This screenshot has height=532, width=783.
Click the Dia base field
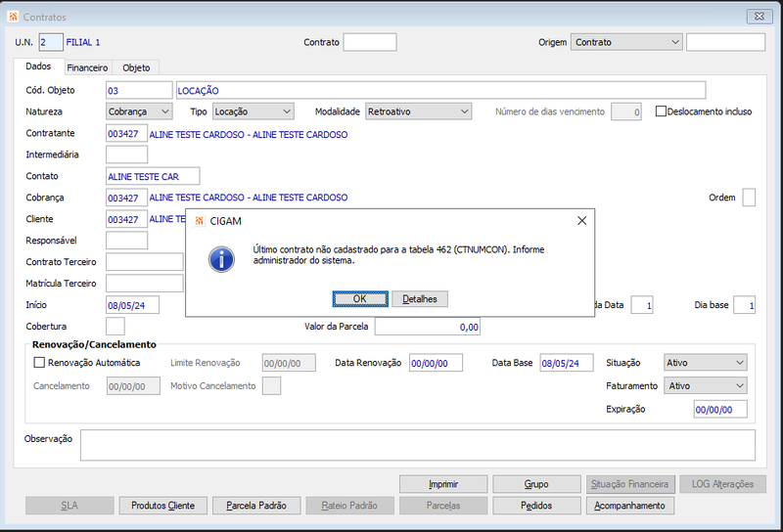(744, 305)
